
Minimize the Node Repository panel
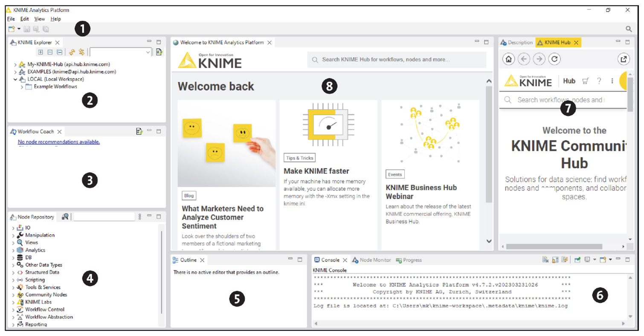click(149, 216)
